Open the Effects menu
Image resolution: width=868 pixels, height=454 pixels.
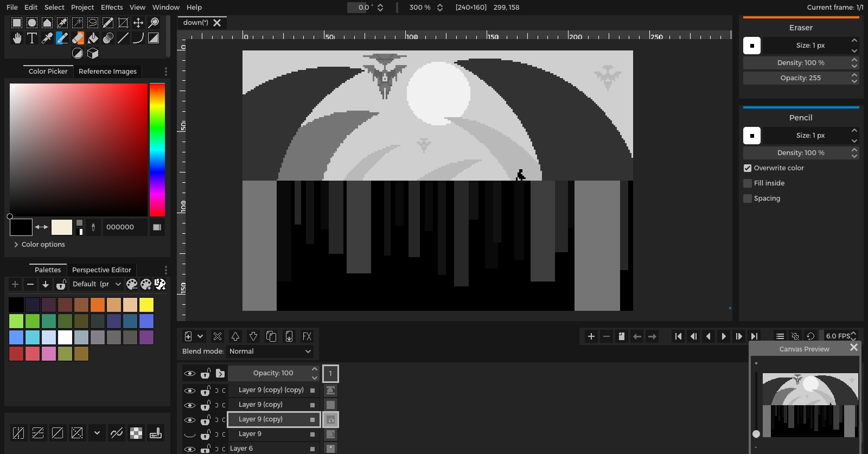[112, 7]
